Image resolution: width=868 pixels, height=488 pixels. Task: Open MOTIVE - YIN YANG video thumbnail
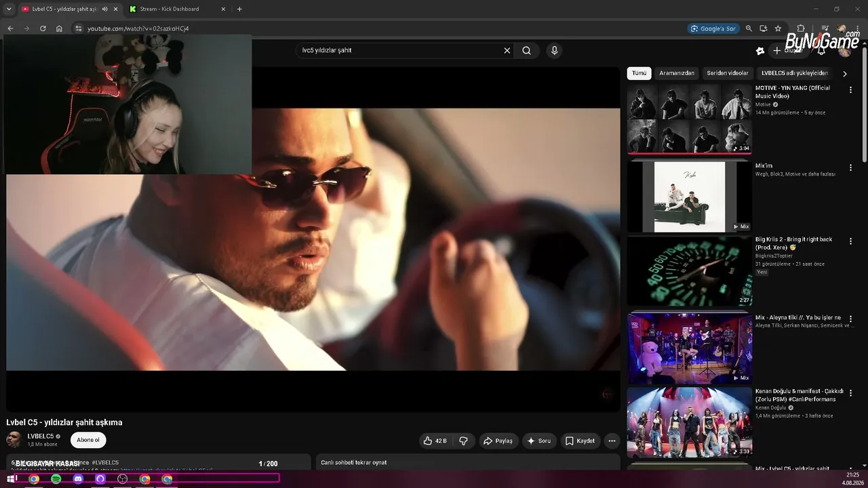(690, 119)
